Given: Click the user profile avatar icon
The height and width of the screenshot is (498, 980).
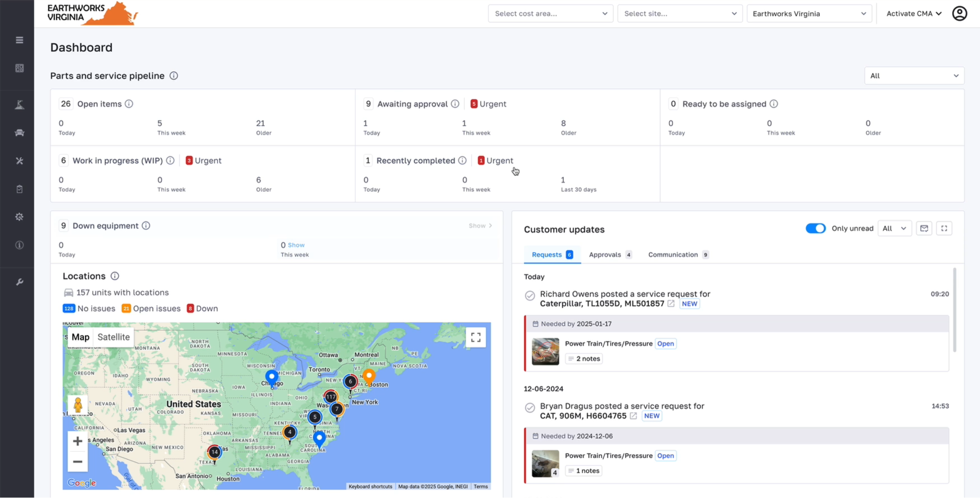Looking at the screenshot, I should (959, 13).
